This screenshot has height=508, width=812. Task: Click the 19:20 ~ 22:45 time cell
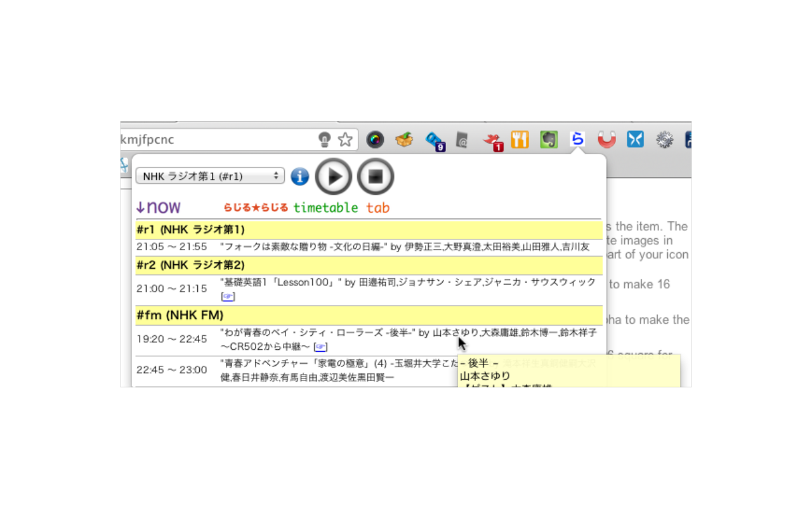171,339
